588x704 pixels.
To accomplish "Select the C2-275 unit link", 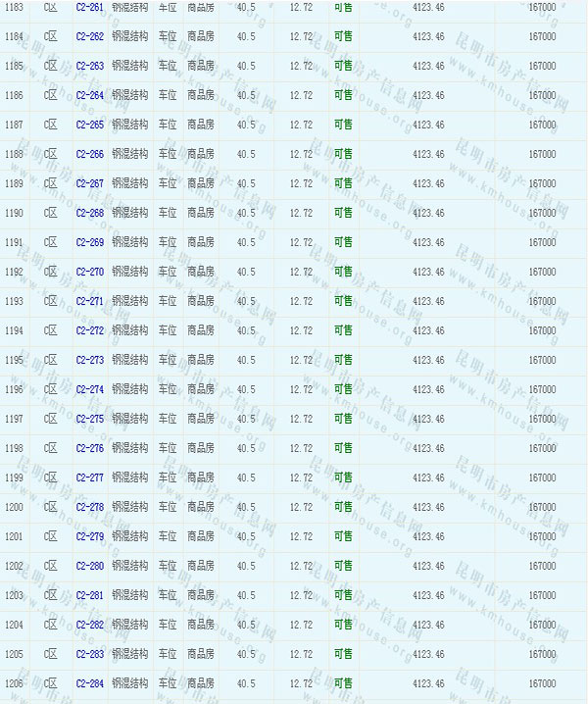I will click(x=89, y=420).
